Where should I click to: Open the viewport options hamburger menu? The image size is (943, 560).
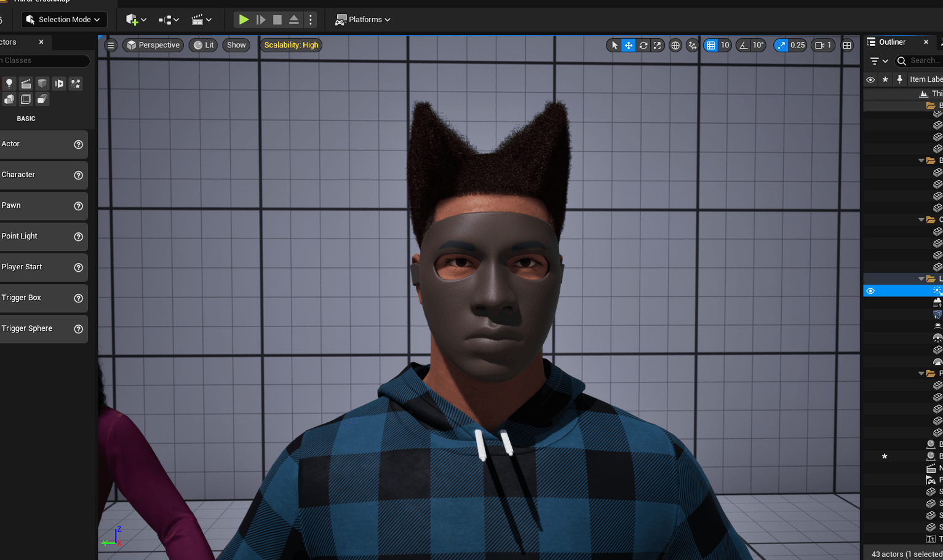(111, 45)
